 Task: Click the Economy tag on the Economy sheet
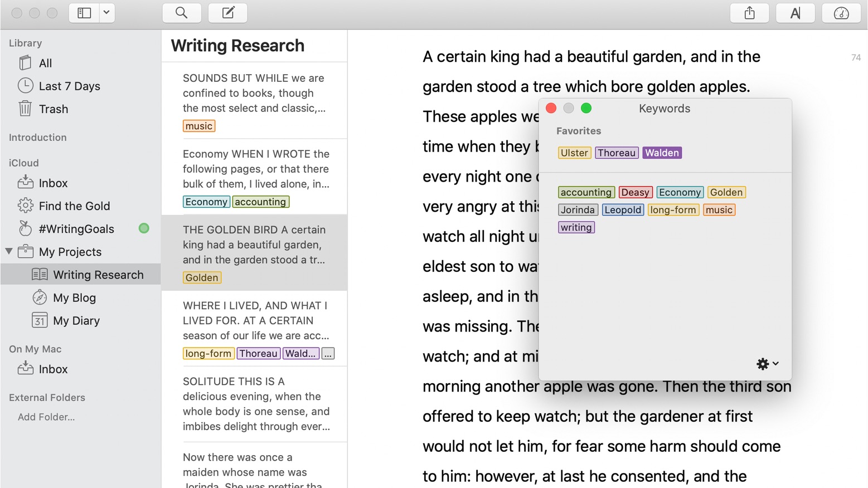pos(206,202)
